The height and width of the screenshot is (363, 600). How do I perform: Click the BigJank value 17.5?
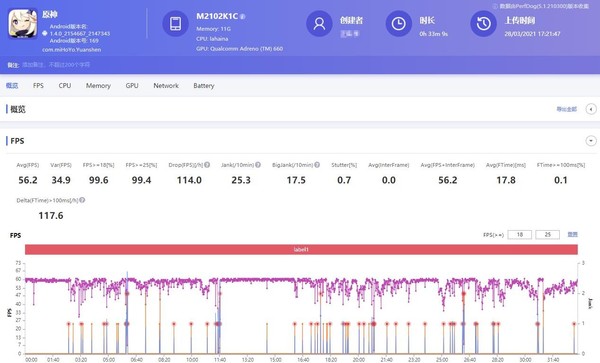point(296,180)
